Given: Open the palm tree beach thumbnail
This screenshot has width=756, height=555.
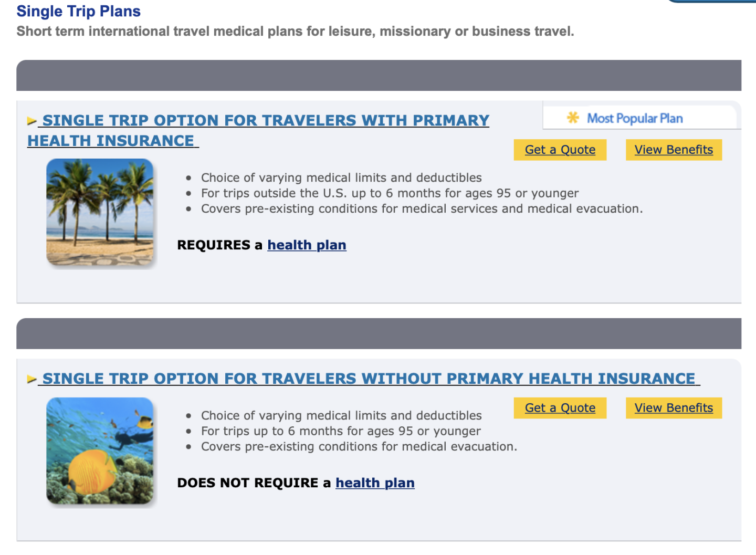Looking at the screenshot, I should (100, 212).
